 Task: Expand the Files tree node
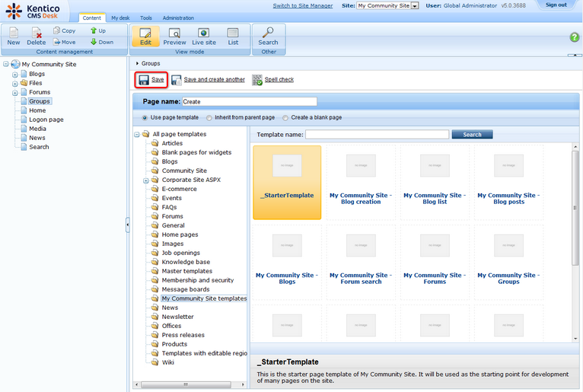pyautogui.click(x=15, y=84)
